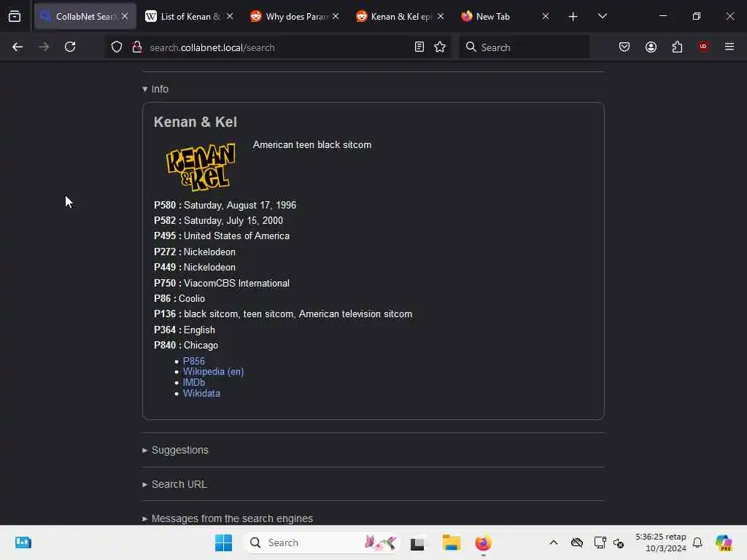Close the Why does Paramount tab
The height and width of the screenshot is (560, 747).
point(336,16)
